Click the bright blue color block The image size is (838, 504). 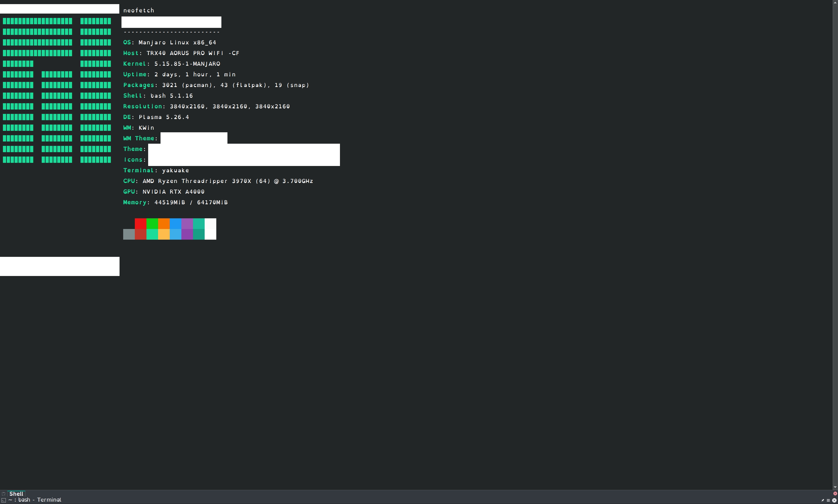pos(175,223)
